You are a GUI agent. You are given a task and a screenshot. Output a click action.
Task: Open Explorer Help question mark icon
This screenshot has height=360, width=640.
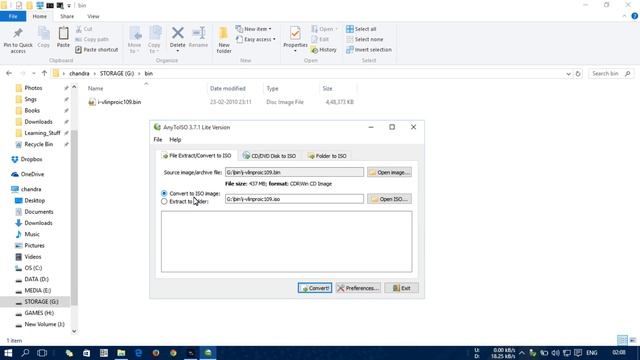[634, 16]
